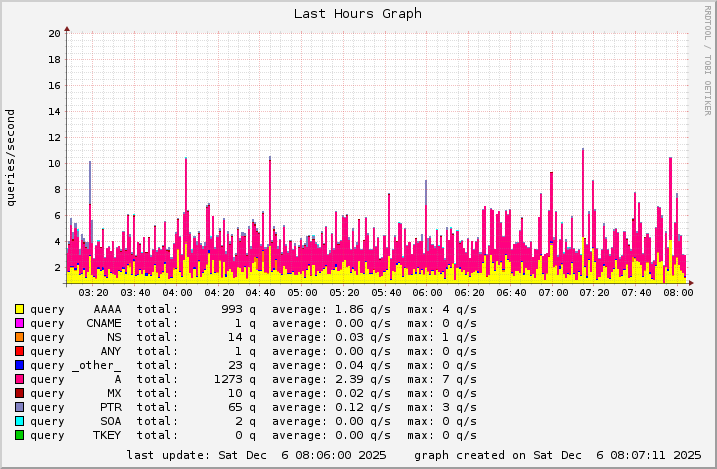Click the 06:00 time axis label
Image resolution: width=717 pixels, height=469 pixels.
pos(428,293)
